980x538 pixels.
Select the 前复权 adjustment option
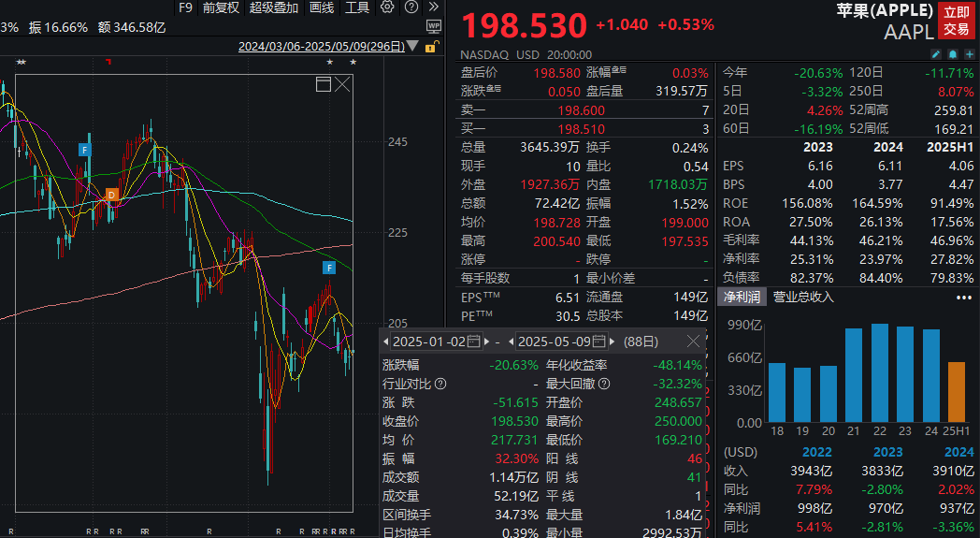click(221, 7)
